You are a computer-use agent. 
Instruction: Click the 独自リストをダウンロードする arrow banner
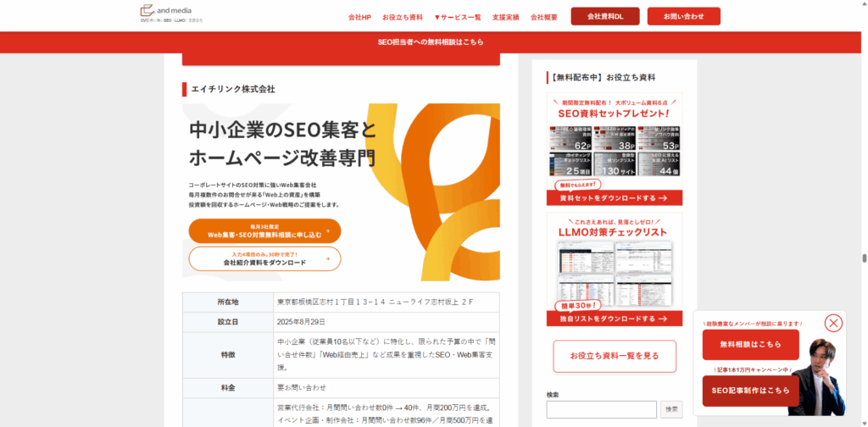[x=615, y=319]
